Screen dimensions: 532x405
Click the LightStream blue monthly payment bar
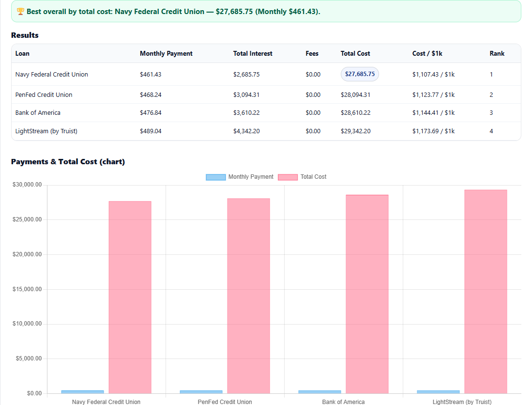pos(439,392)
